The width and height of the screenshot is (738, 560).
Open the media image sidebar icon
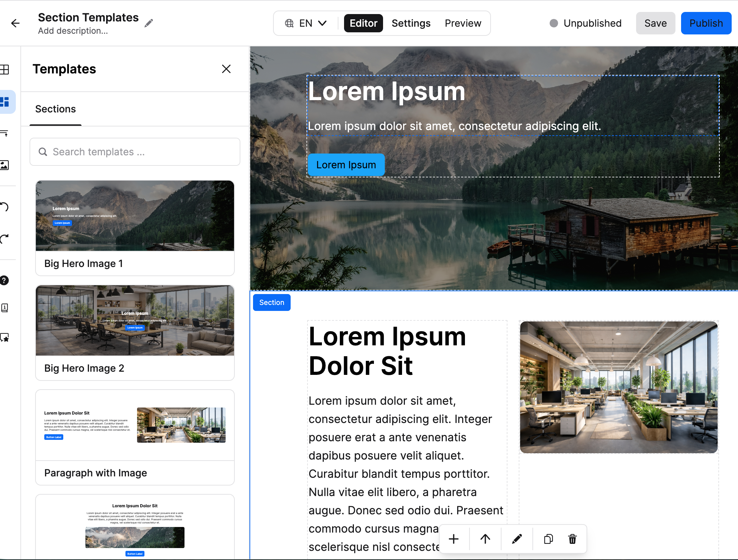[x=5, y=165]
